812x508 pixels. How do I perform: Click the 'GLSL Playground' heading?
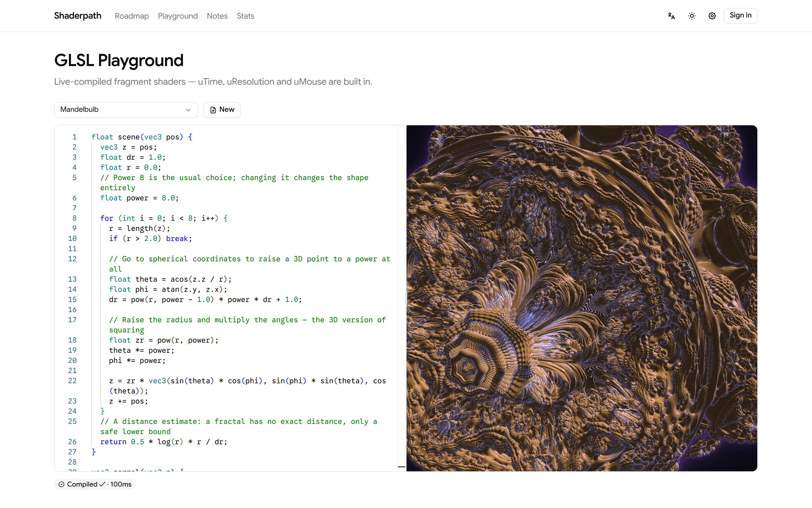point(119,60)
